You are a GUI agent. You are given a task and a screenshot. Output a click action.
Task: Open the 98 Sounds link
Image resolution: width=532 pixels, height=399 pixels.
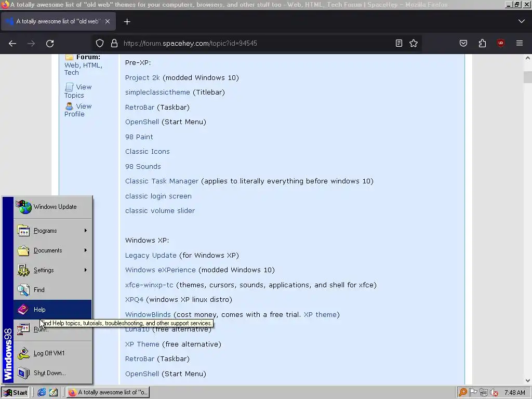[x=143, y=167]
